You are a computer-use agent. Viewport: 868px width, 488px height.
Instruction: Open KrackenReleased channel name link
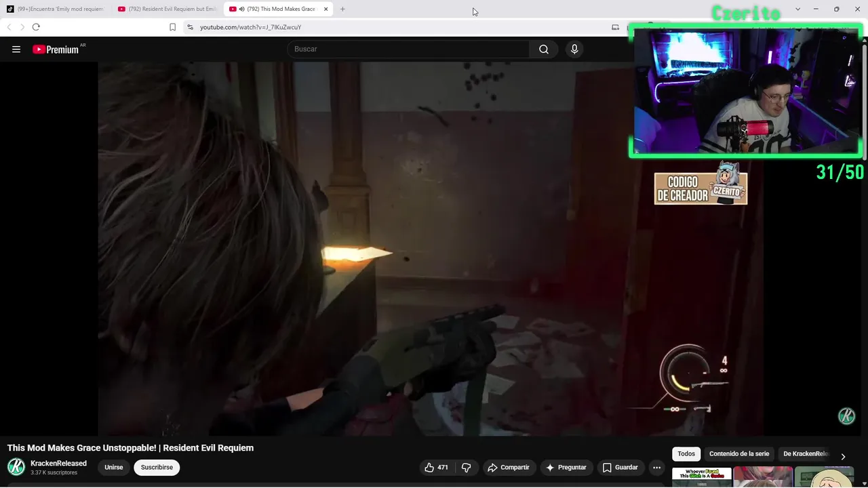point(58,463)
